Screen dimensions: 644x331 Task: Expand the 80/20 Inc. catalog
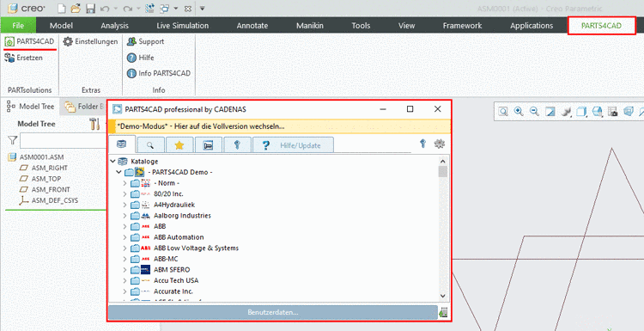125,194
